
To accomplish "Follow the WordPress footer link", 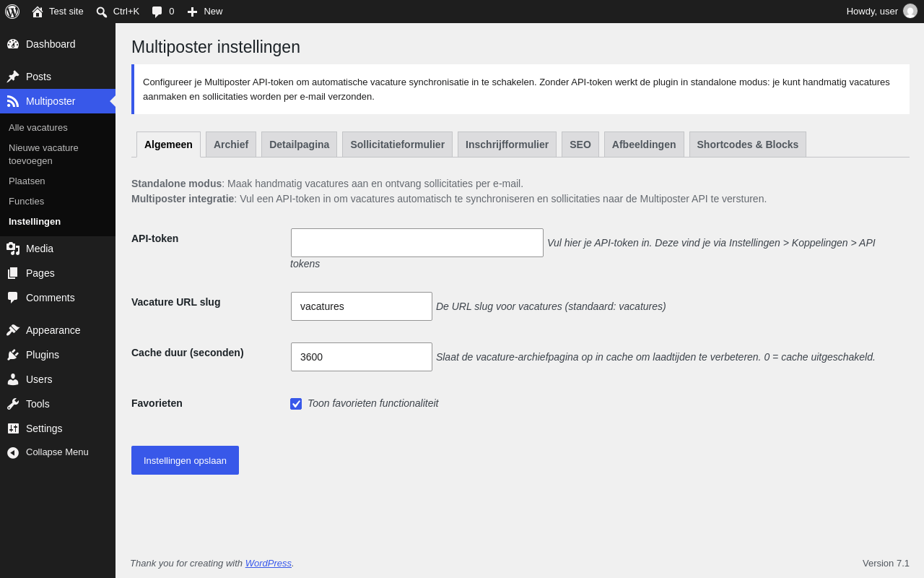I will coord(269,563).
